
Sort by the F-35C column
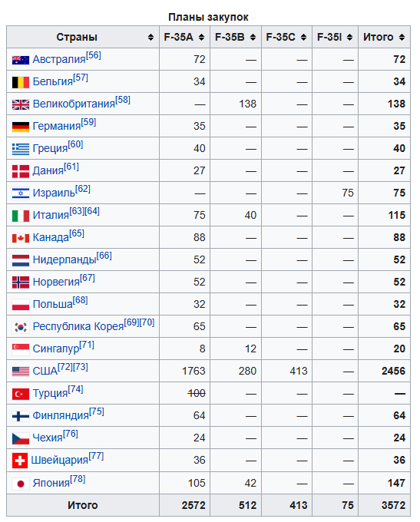coord(303,37)
